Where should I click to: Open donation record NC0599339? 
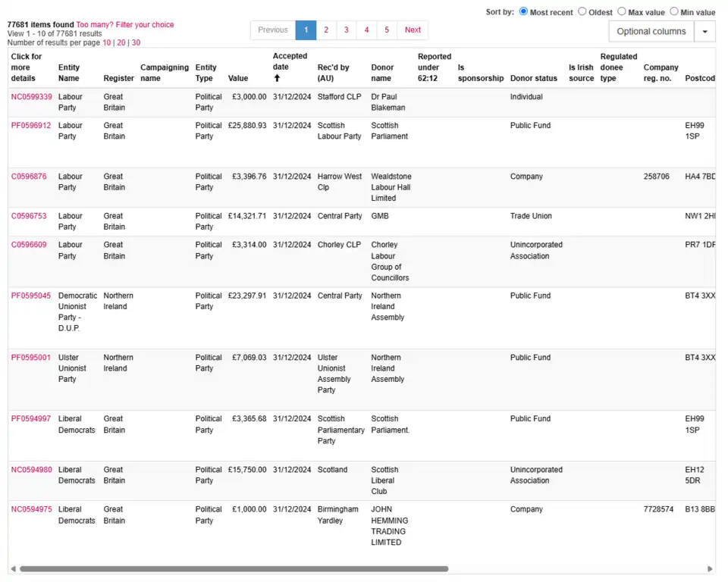[32, 97]
